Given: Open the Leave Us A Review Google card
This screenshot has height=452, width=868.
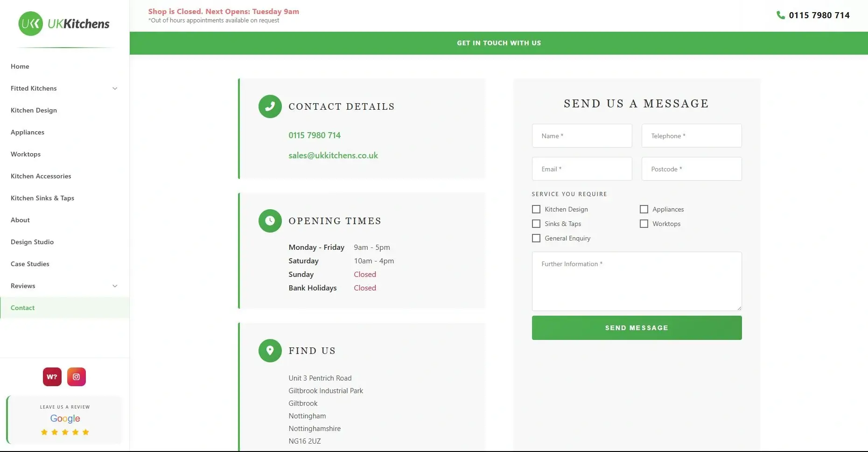Looking at the screenshot, I should pyautogui.click(x=64, y=420).
